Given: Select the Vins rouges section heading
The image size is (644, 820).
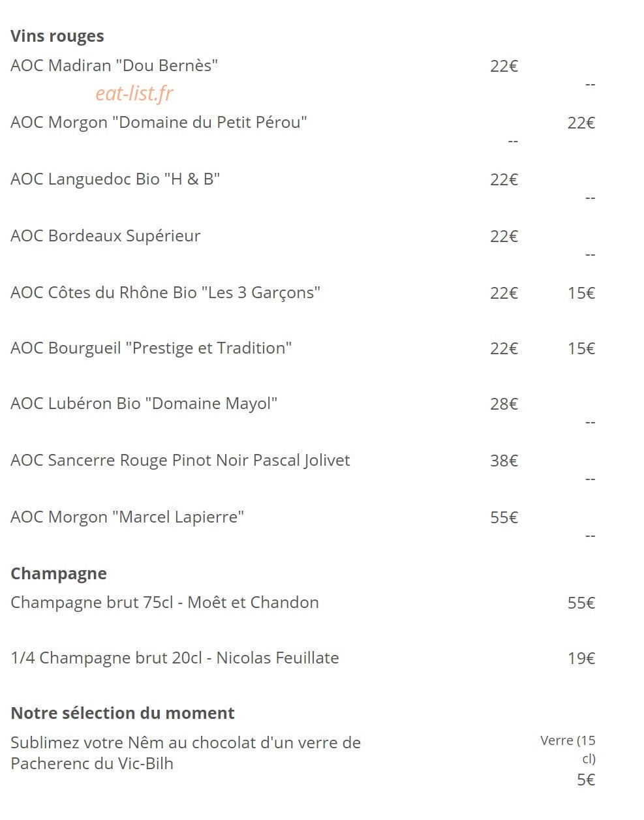Looking at the screenshot, I should (x=57, y=37).
